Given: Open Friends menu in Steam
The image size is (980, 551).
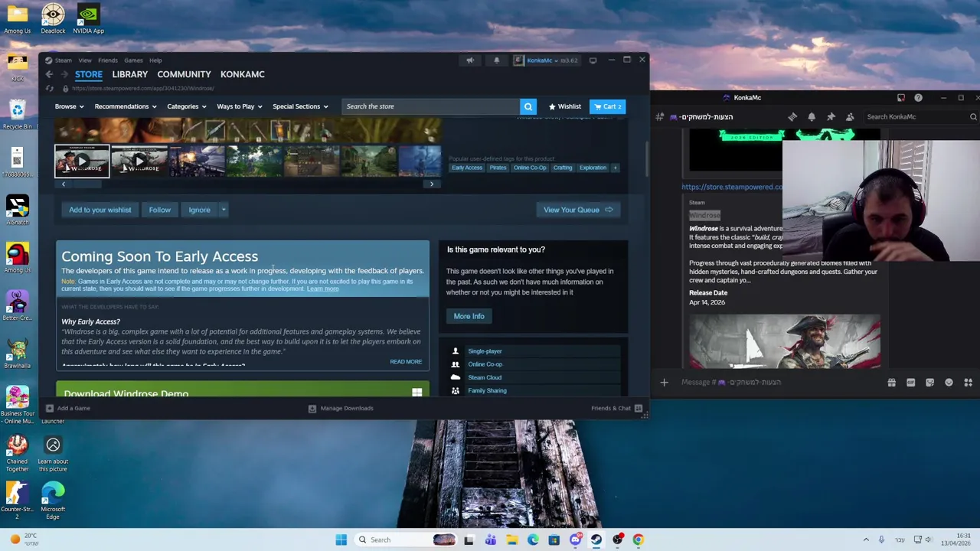Looking at the screenshot, I should point(107,60).
